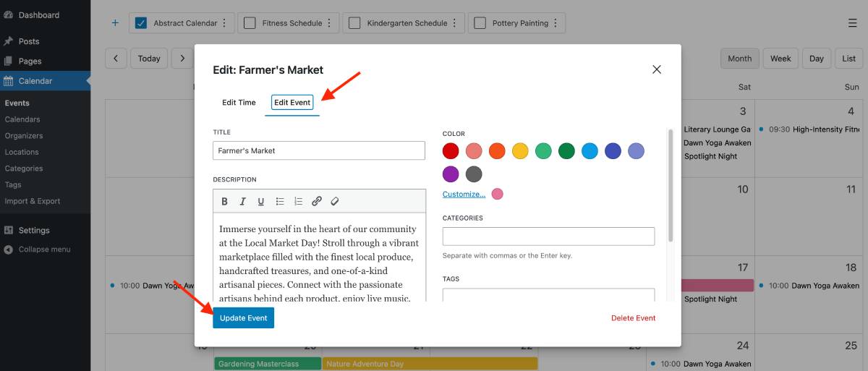The width and height of the screenshot is (868, 371).
Task: Insert a numbered list in description
Action: point(298,202)
